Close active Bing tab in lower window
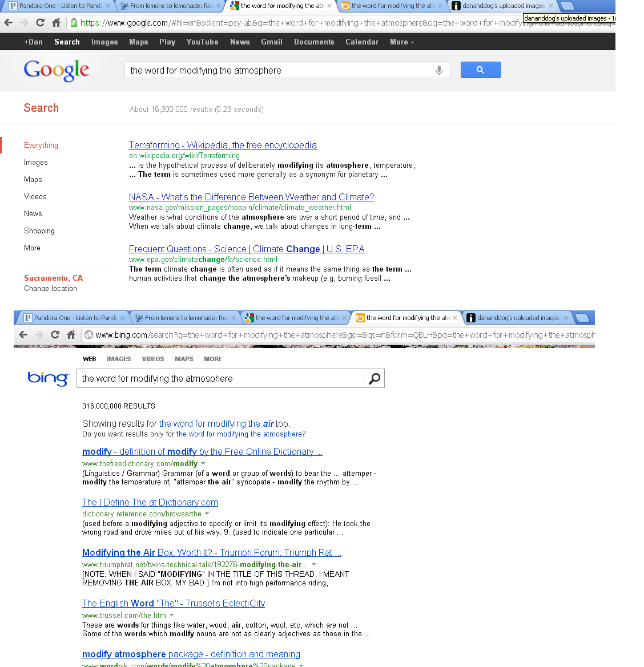Viewport: 644px width, 667px height. (x=455, y=318)
